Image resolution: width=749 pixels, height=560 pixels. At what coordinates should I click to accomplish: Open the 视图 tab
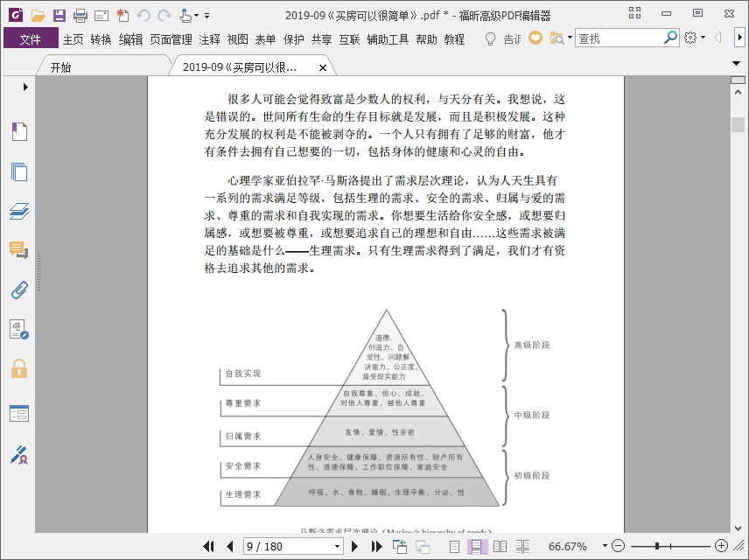pos(237,39)
